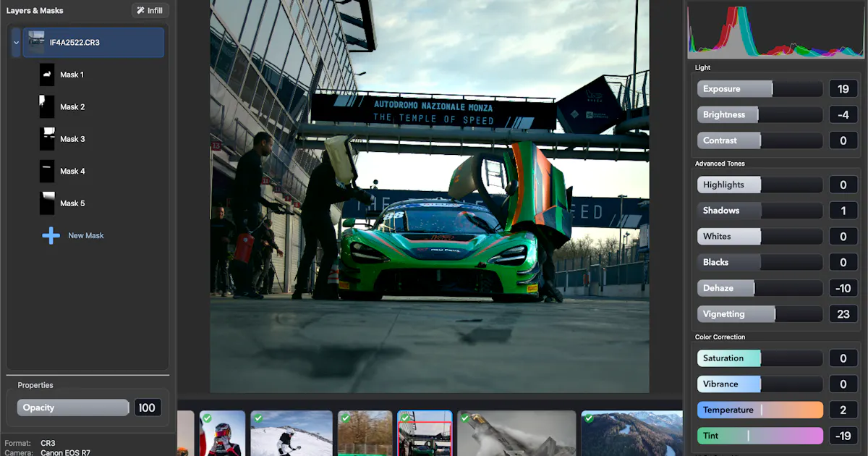The image size is (868, 456).
Task: Collapse the IF4A2522.CR3 layer chevron
Action: click(16, 43)
